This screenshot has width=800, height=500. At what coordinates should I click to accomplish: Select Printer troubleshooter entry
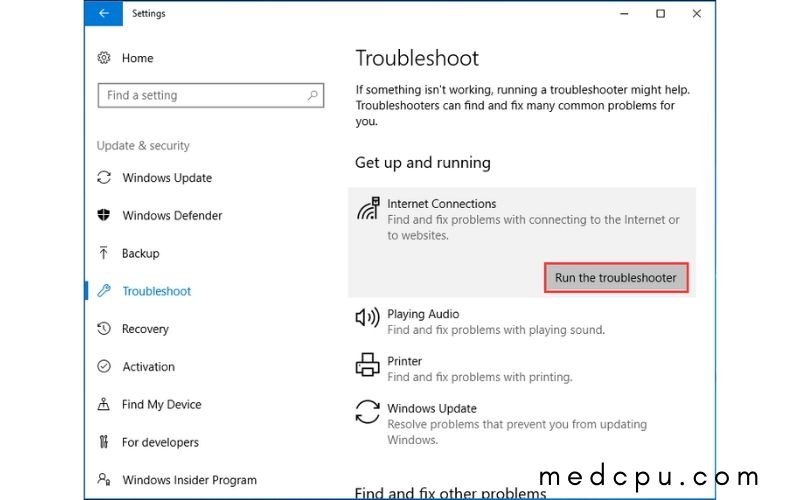[404, 361]
